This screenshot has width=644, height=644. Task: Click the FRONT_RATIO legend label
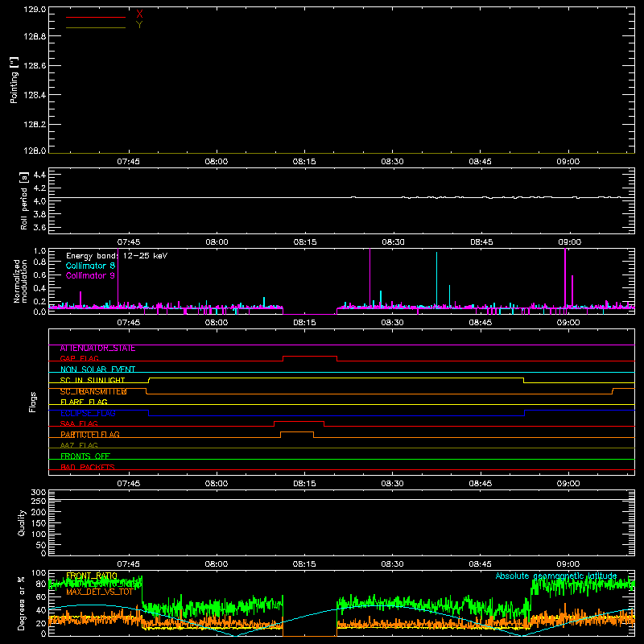(92, 576)
